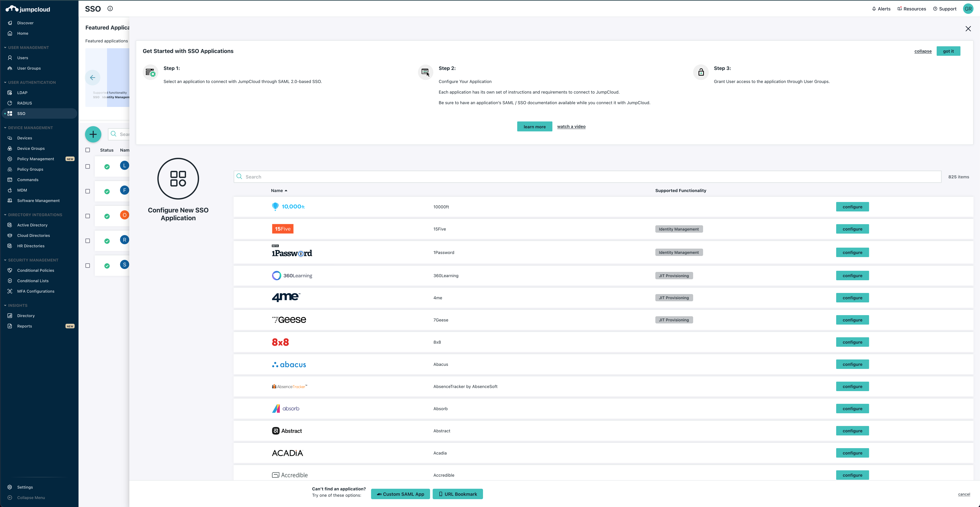This screenshot has height=507, width=980.
Task: Open Discover icon in sidebar
Action: tap(10, 23)
